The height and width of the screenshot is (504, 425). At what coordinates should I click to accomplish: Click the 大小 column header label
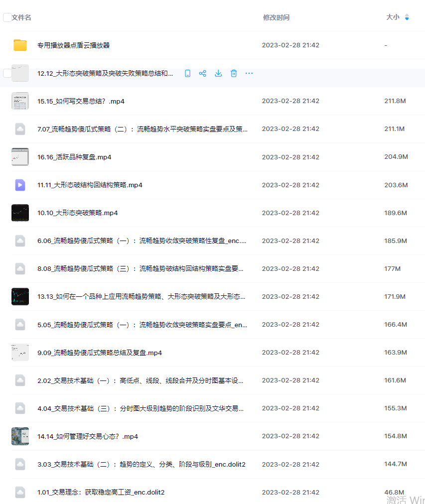tap(393, 17)
